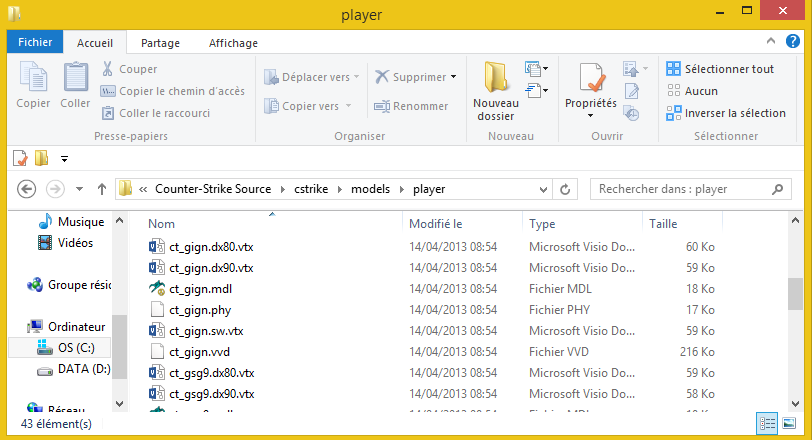Open the Propriétés dropdown arrow
The height and width of the screenshot is (440, 812).
tap(590, 116)
